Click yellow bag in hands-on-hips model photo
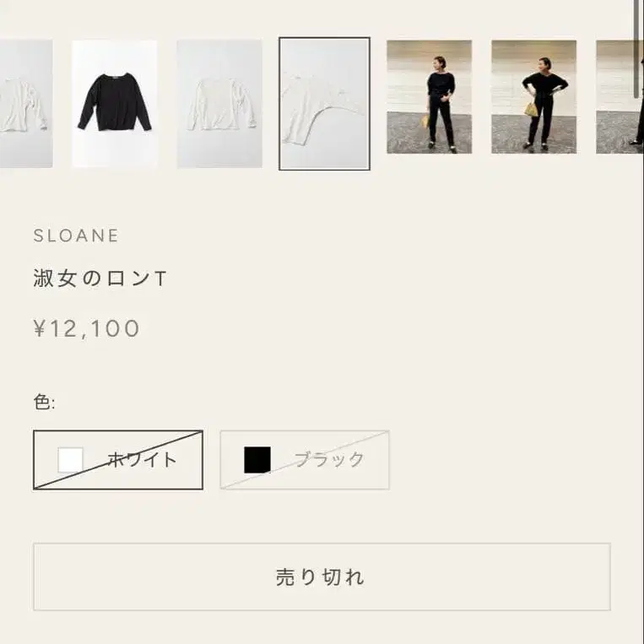The width and height of the screenshot is (644, 644). 531,109
